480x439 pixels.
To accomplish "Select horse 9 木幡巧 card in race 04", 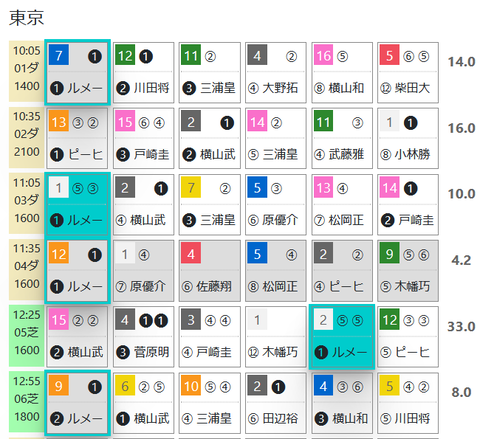I will [408, 271].
